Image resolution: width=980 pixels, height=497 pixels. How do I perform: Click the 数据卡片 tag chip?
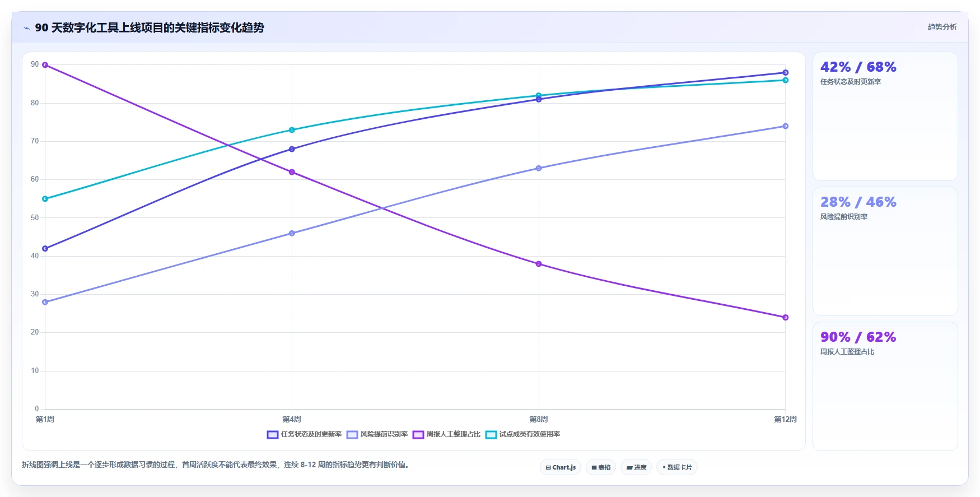click(677, 467)
